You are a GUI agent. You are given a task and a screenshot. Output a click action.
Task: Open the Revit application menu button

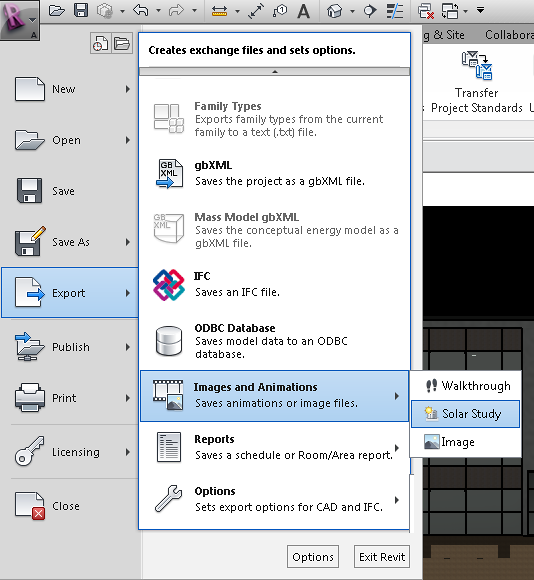[x=19, y=19]
